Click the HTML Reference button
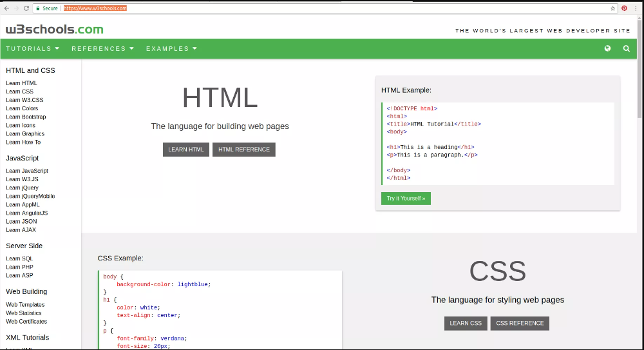 point(244,150)
